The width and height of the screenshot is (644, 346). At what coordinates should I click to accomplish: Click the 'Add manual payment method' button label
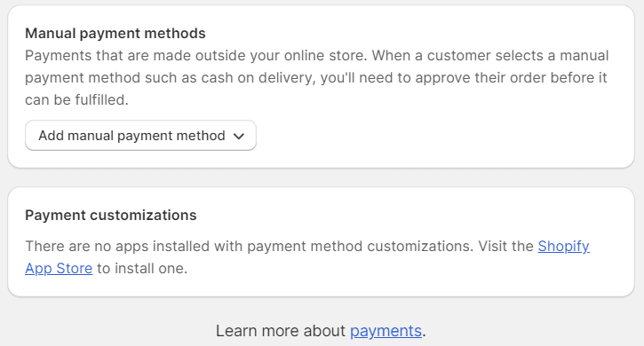131,136
